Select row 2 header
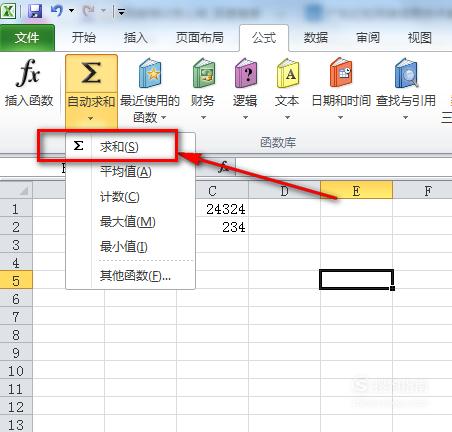This screenshot has width=452, height=432. tap(16, 227)
